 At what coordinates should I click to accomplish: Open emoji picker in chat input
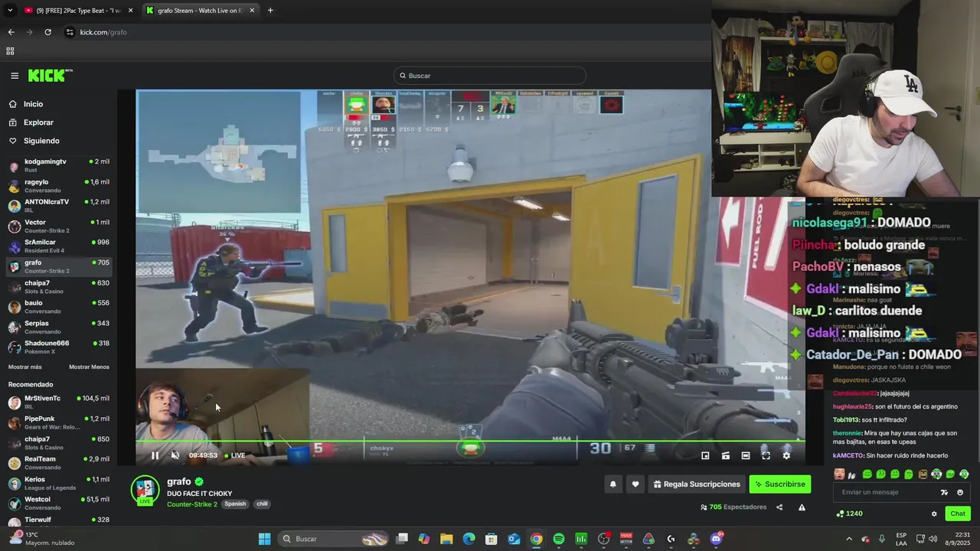960,492
